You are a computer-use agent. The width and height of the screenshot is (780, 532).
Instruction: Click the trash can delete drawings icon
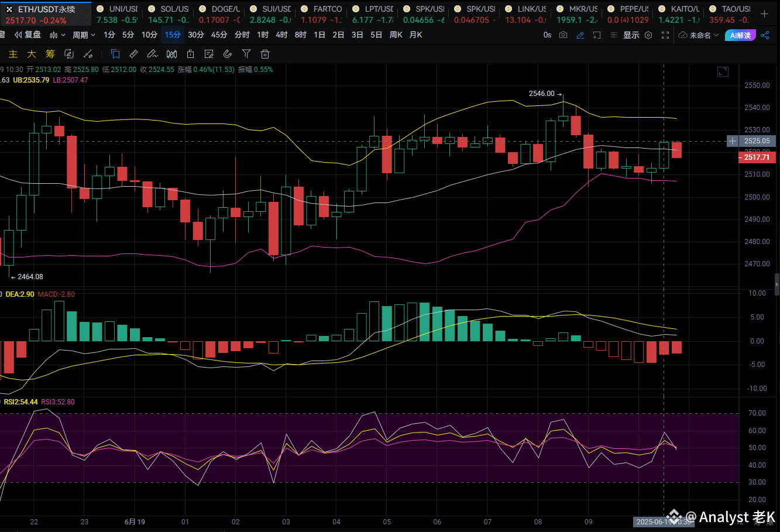point(265,54)
